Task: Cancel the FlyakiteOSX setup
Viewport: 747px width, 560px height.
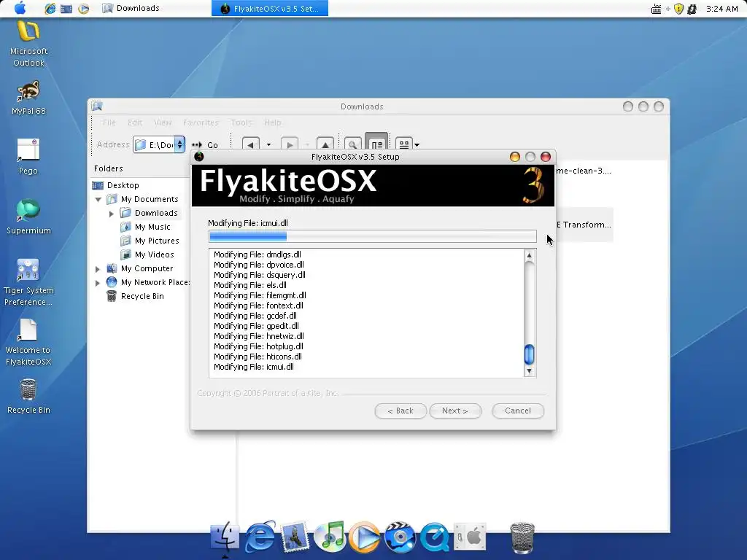Action: (x=518, y=411)
